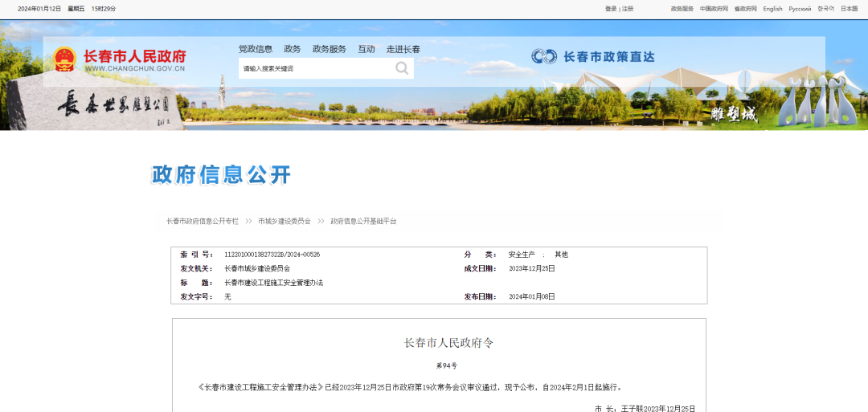The image size is (868, 412).
Task: Open the 长春市政府信息公开专栏 breadcrumb
Action: (x=203, y=221)
